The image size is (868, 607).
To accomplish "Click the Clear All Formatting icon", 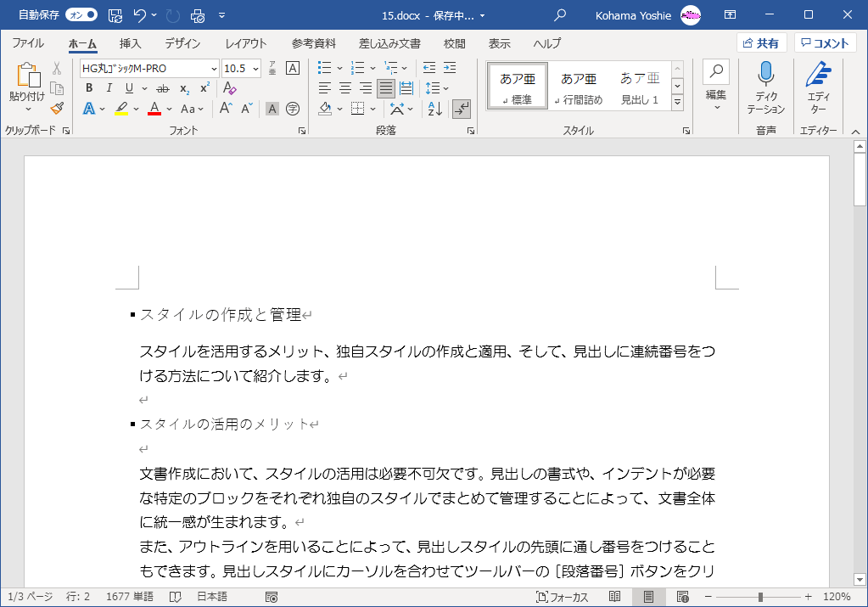I will (x=229, y=88).
